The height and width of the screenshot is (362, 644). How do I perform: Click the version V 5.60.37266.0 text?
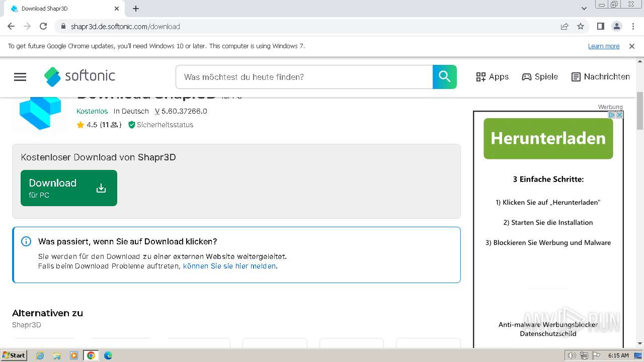tap(181, 111)
